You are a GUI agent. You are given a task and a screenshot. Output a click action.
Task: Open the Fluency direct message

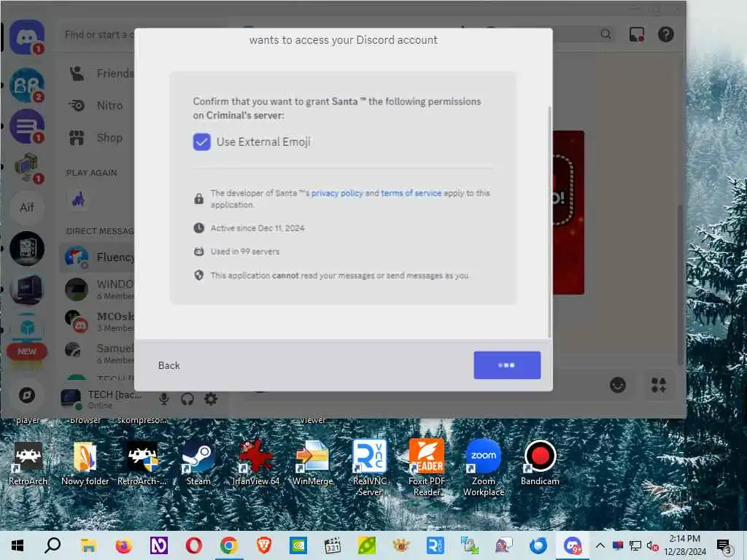pos(98,257)
